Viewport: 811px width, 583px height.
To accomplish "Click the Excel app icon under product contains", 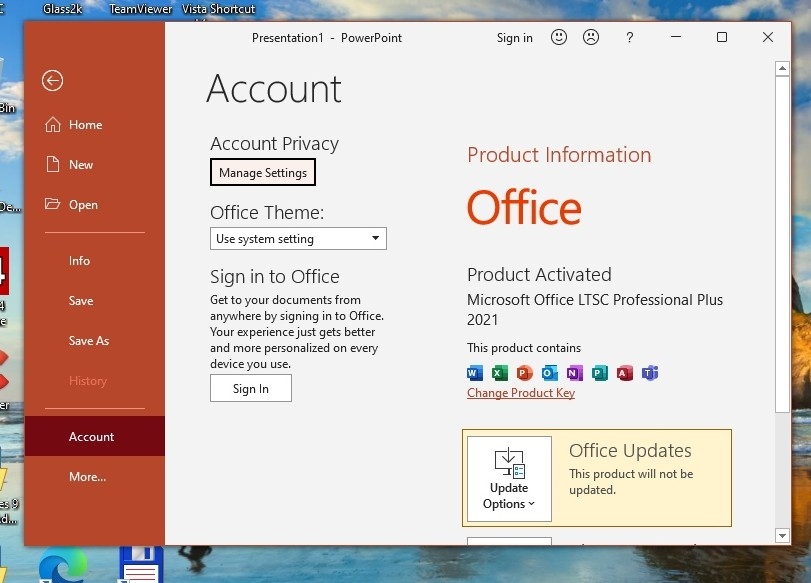I will (x=499, y=372).
